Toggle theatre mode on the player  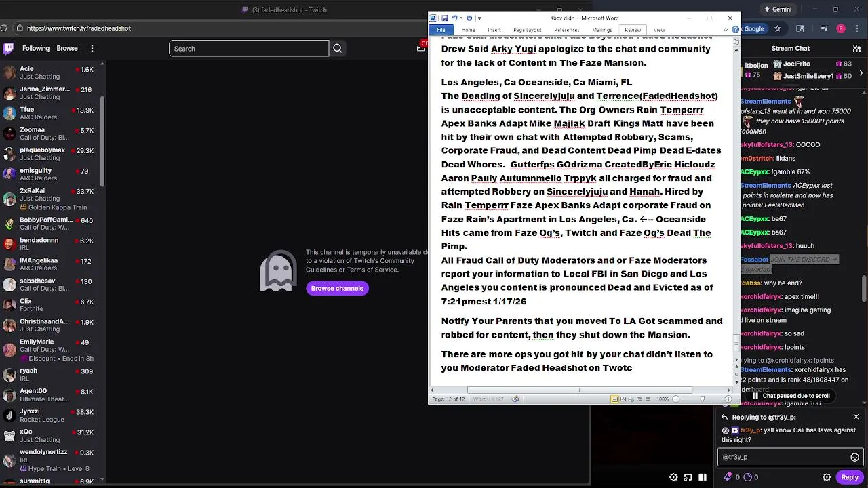coord(703,477)
